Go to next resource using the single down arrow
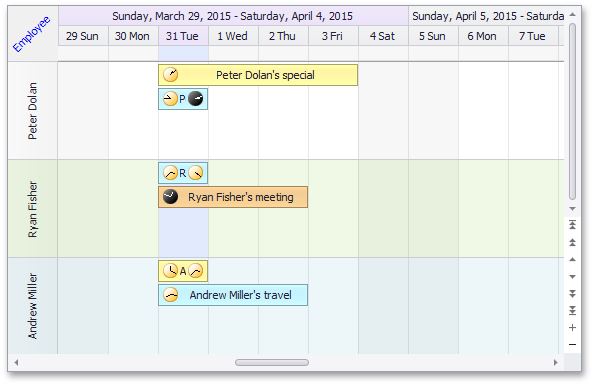The width and height of the screenshot is (595, 387). tap(573, 277)
